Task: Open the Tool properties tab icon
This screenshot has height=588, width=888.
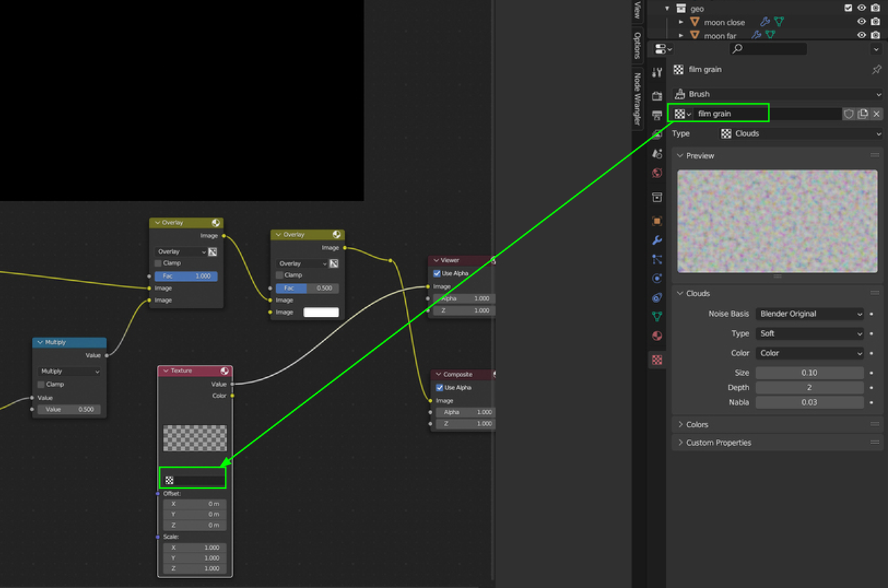Action: (657, 72)
